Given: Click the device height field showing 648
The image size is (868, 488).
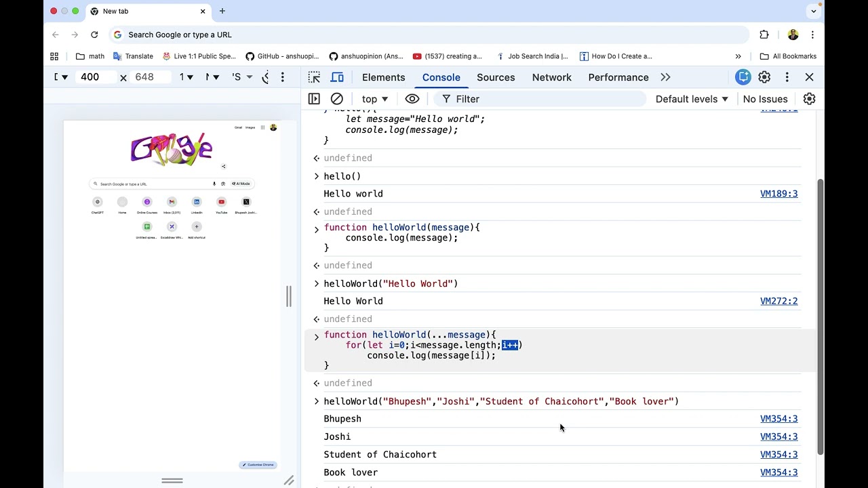Looking at the screenshot, I should pos(149,77).
